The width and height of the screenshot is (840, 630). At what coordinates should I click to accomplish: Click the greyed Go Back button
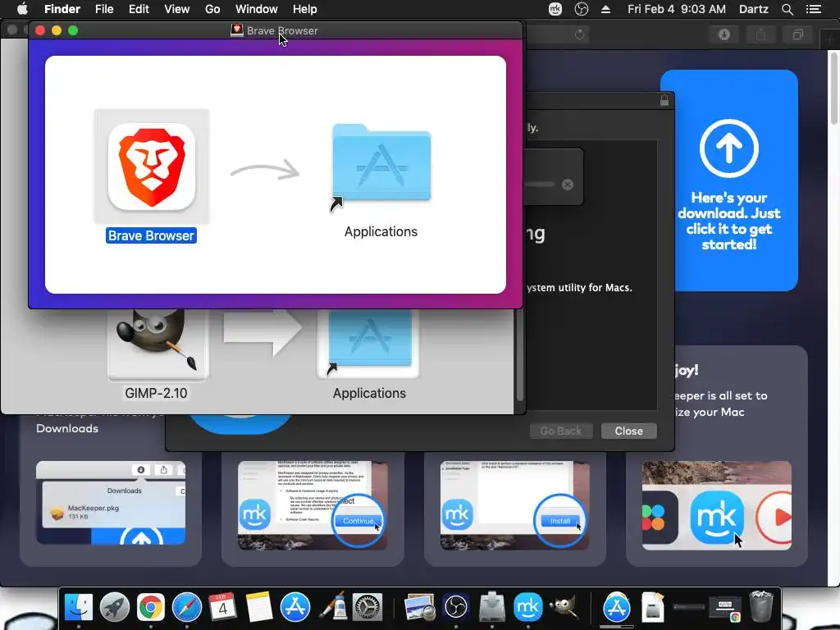pos(560,431)
